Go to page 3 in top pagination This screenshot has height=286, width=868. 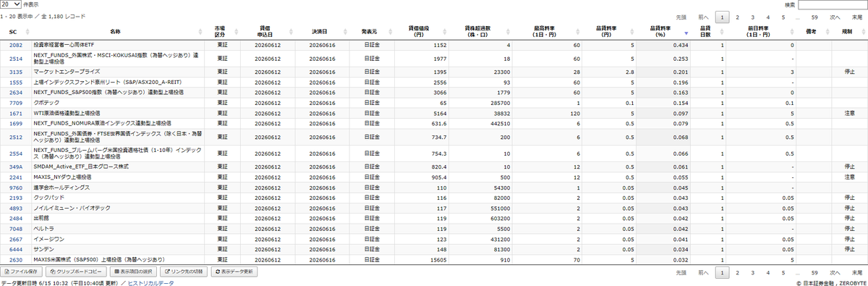coord(752,17)
